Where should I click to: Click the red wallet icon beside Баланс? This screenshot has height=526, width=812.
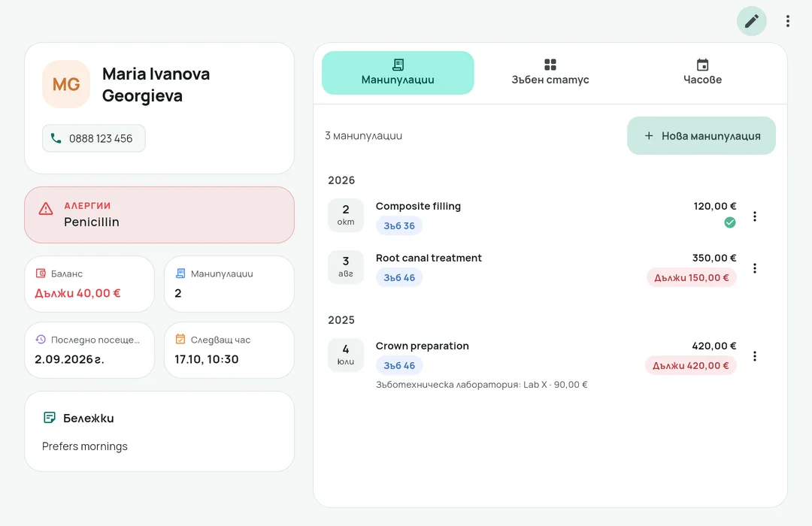coord(41,274)
